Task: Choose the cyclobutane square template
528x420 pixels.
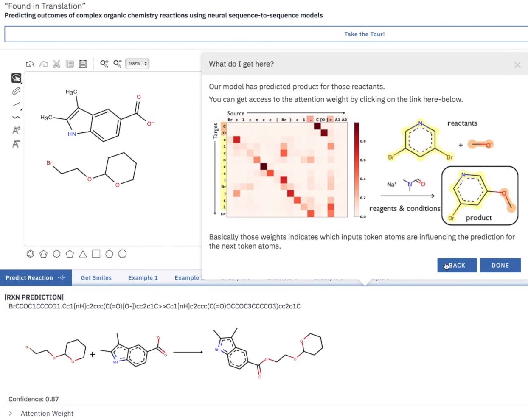Action: pyautogui.click(x=96, y=254)
